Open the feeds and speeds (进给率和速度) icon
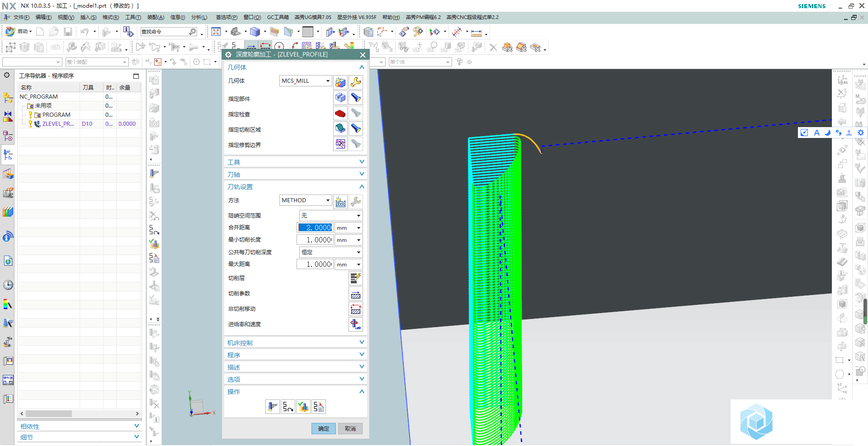868x446 pixels. [x=356, y=324]
